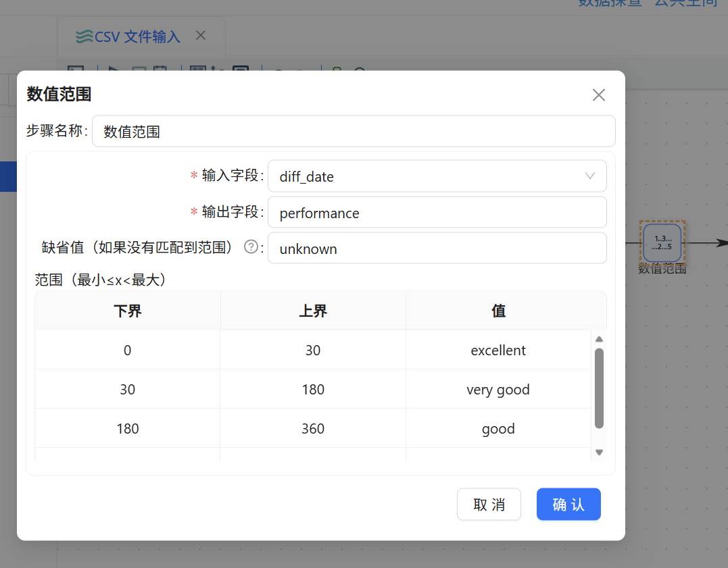Viewport: 728px width, 568px height.
Task: Select the 数值范围 node on canvas
Action: tap(662, 243)
